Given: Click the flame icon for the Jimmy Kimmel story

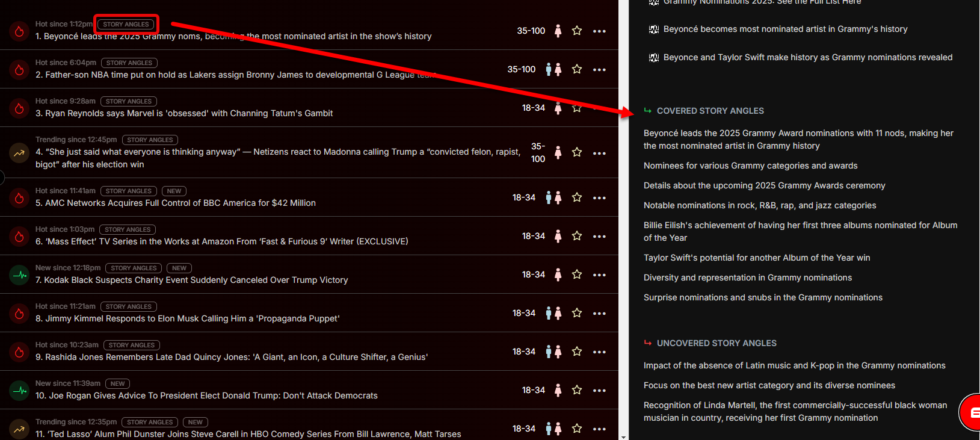Looking at the screenshot, I should 19,314.
